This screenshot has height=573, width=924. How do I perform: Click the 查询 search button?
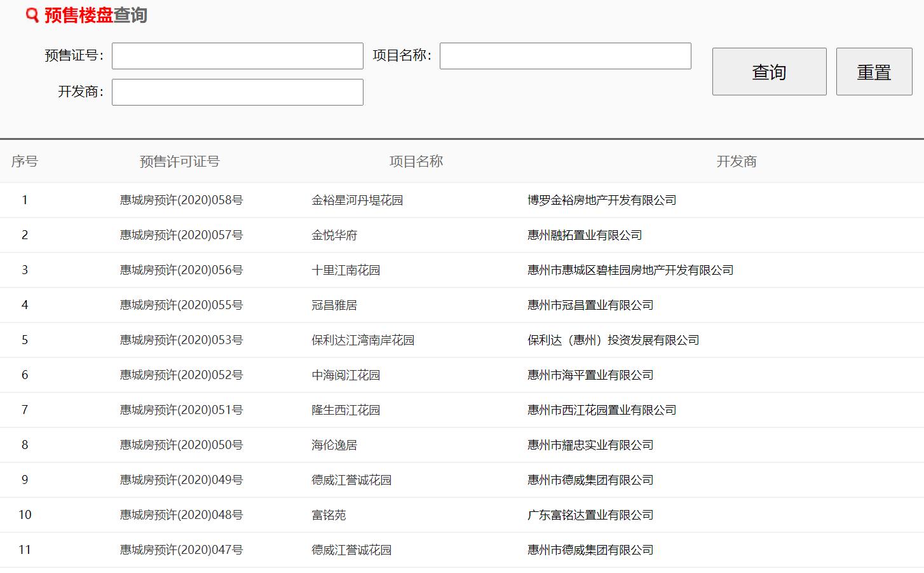coord(769,72)
